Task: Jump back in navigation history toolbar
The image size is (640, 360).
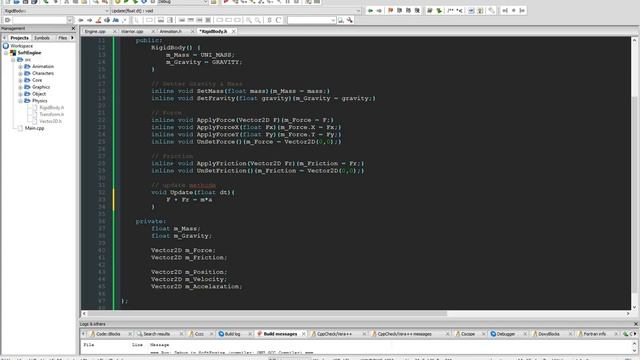Action: (370, 11)
